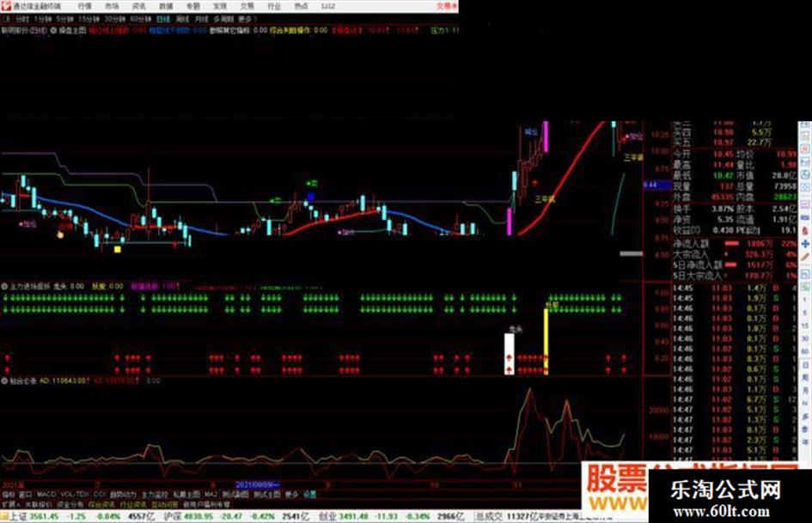Switch chart period to 5分钟
This screenshot has width=812, height=523.
[64, 19]
